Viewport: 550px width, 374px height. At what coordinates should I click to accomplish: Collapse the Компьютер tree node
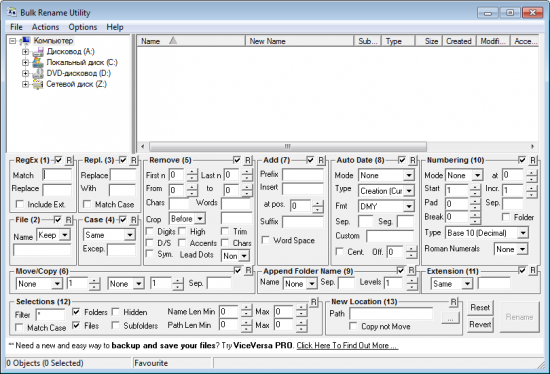[x=13, y=41]
